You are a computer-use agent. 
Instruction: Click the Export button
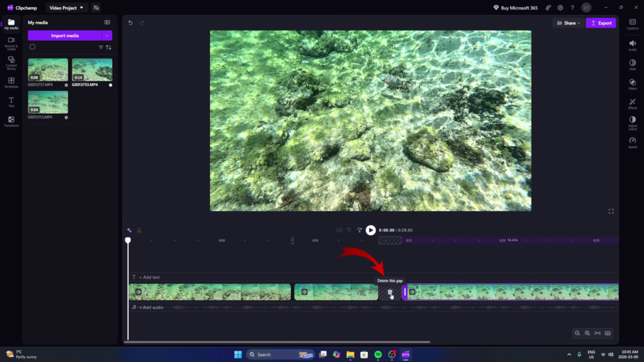[x=601, y=23]
